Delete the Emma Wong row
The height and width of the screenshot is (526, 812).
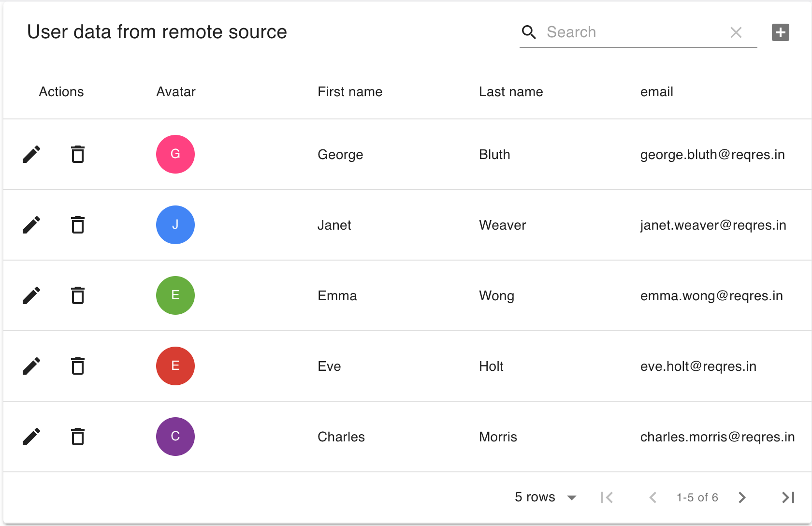[78, 296]
